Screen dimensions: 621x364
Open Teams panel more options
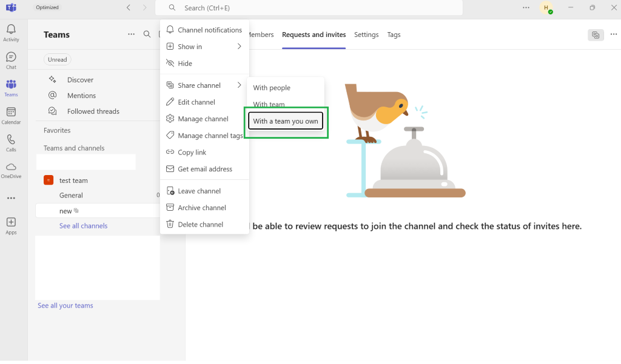pyautogui.click(x=131, y=35)
